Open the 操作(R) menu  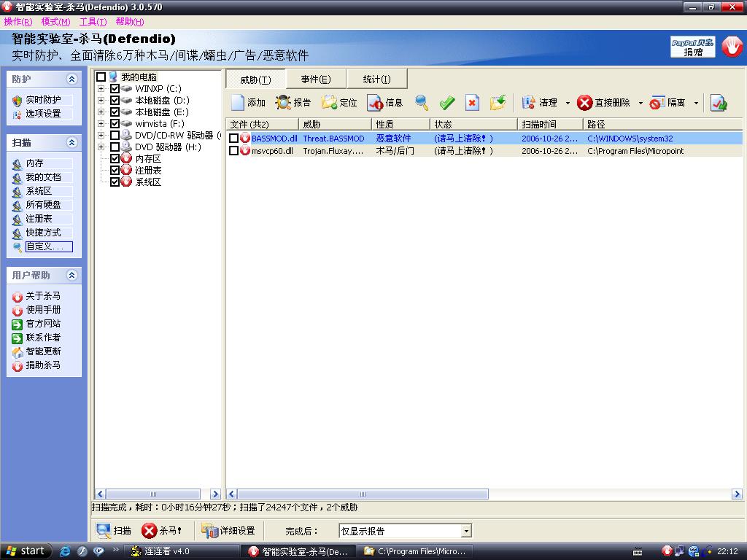(x=18, y=22)
